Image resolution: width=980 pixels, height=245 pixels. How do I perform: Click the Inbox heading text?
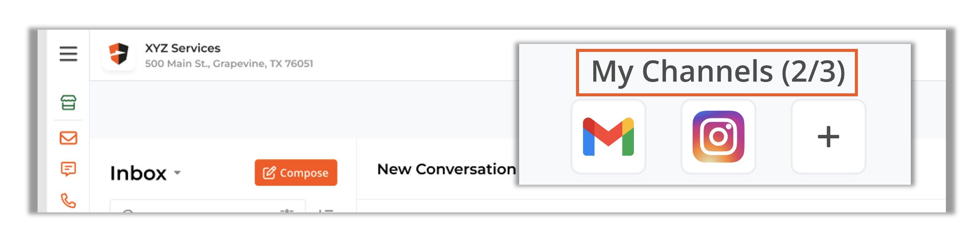(138, 173)
